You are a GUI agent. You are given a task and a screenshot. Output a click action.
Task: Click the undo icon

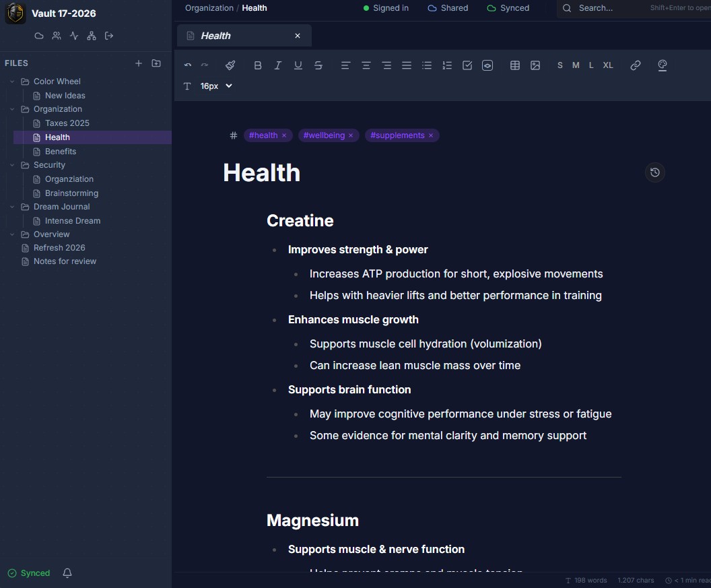[x=188, y=65]
